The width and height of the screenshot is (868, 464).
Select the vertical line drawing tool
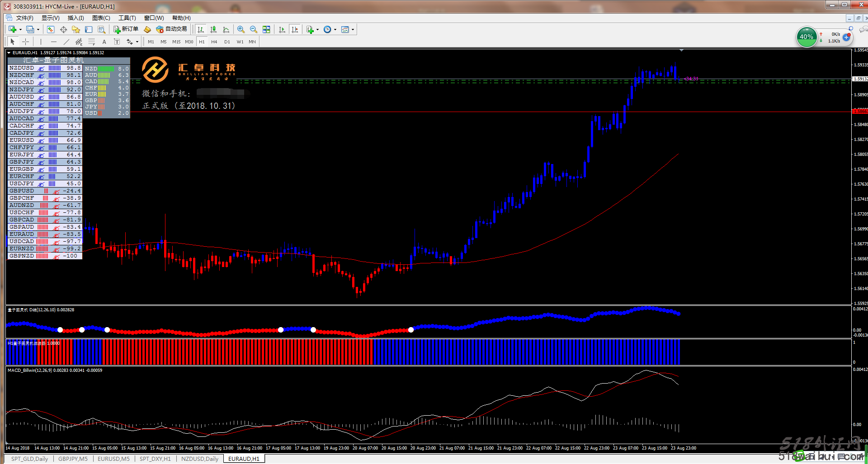41,42
